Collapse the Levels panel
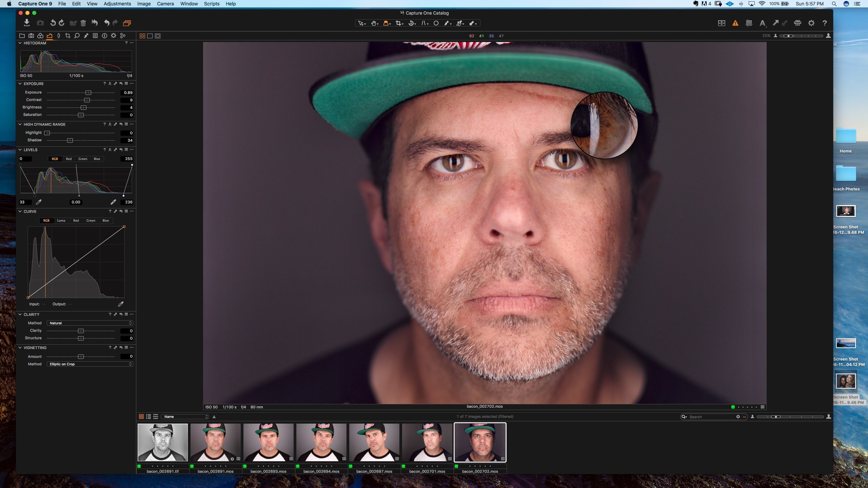The image size is (868, 488). [x=20, y=150]
